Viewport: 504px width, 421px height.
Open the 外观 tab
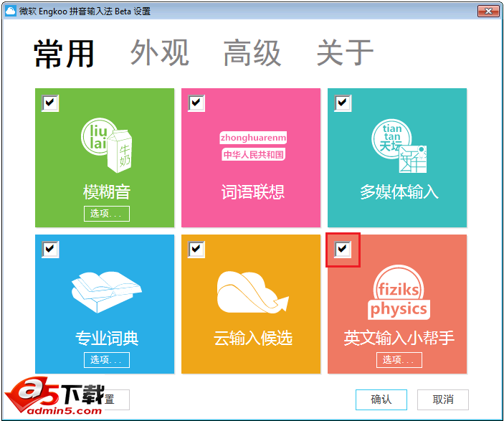point(159,53)
